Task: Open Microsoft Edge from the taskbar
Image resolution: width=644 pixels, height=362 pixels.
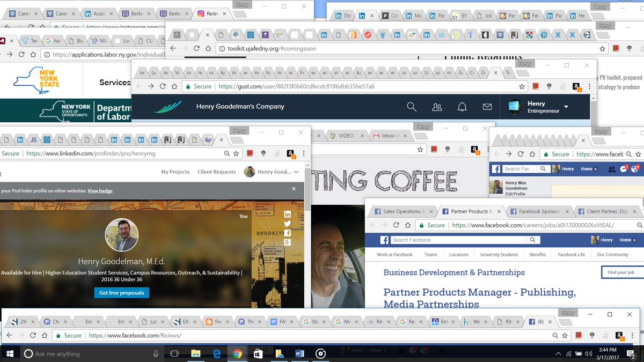Action: click(217, 353)
